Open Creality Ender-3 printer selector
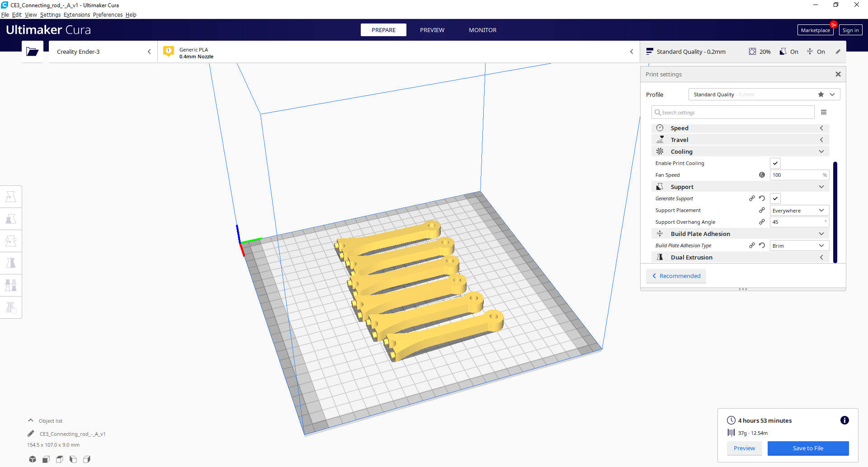 click(103, 52)
